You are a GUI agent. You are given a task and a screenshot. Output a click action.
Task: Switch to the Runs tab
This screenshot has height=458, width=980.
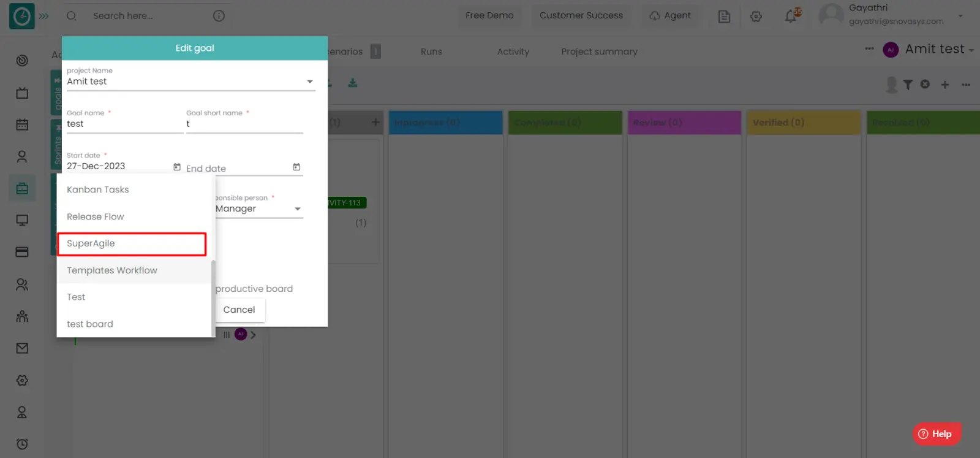[x=431, y=52]
